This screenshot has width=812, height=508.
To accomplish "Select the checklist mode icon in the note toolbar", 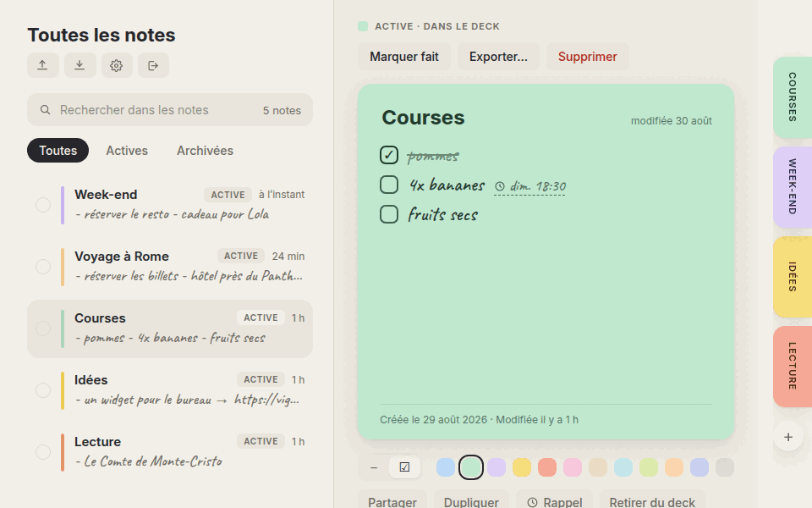I will (404, 467).
